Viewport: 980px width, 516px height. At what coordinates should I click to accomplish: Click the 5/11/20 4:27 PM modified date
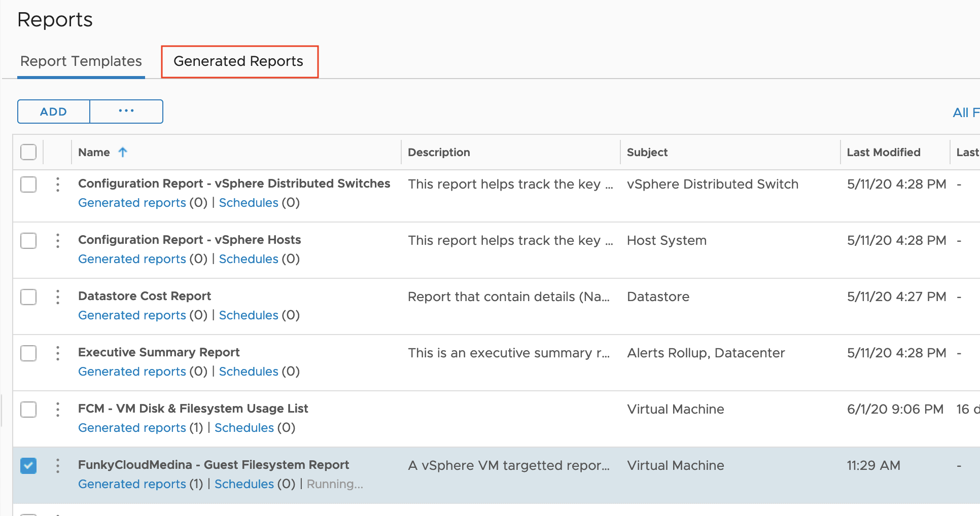tap(896, 297)
